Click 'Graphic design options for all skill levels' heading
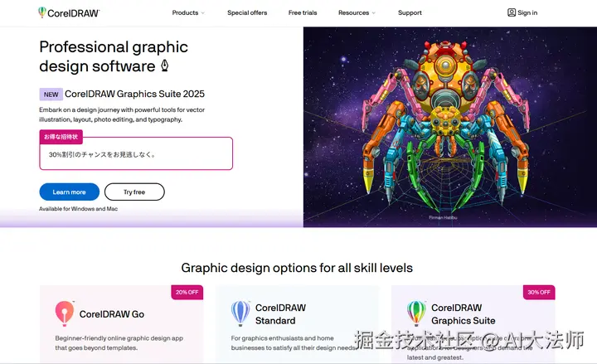 pos(297,268)
